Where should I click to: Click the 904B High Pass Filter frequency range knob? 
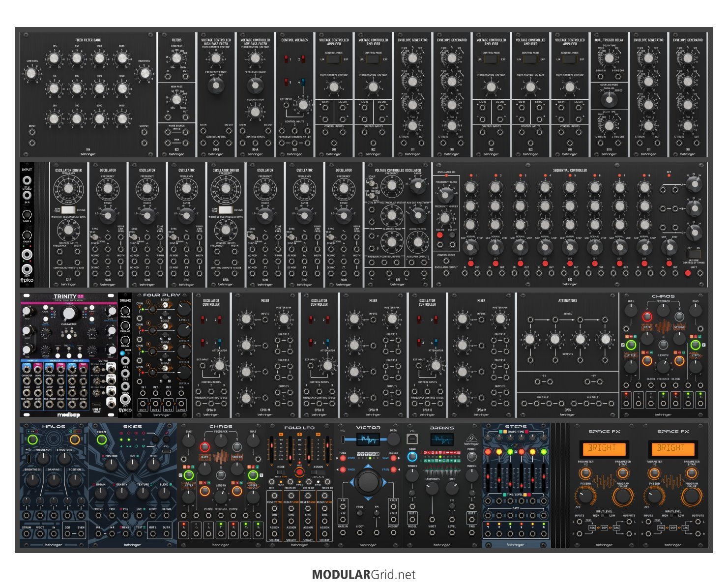pyautogui.click(x=216, y=86)
